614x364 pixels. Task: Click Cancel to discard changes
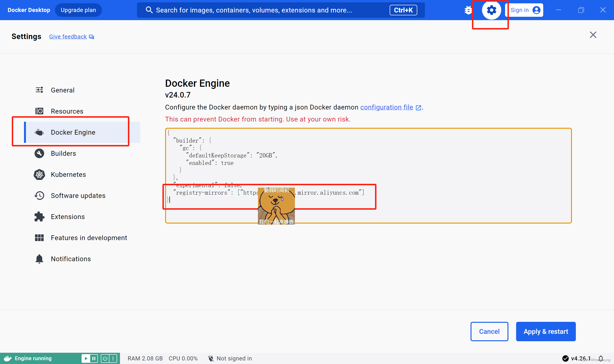click(x=489, y=331)
